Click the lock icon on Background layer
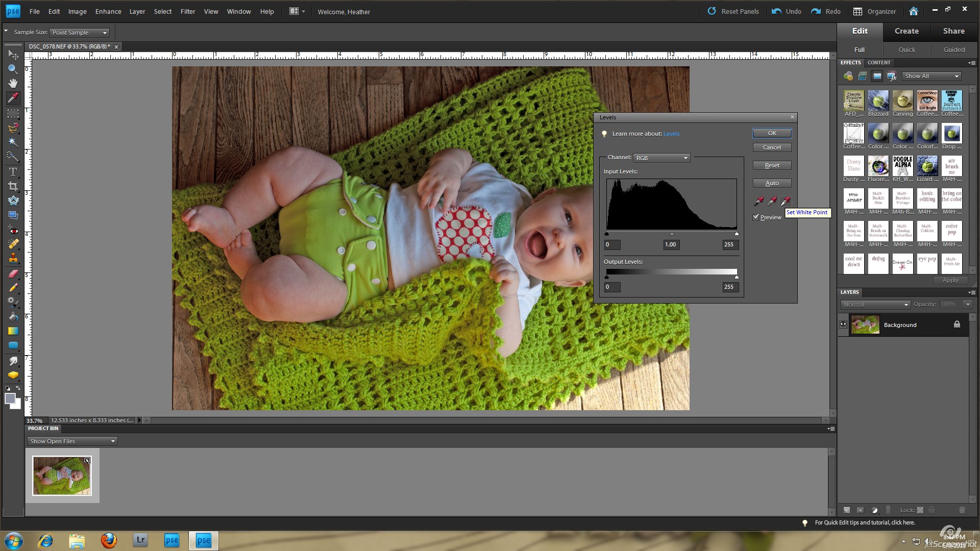980x551 pixels. pyautogui.click(x=957, y=324)
